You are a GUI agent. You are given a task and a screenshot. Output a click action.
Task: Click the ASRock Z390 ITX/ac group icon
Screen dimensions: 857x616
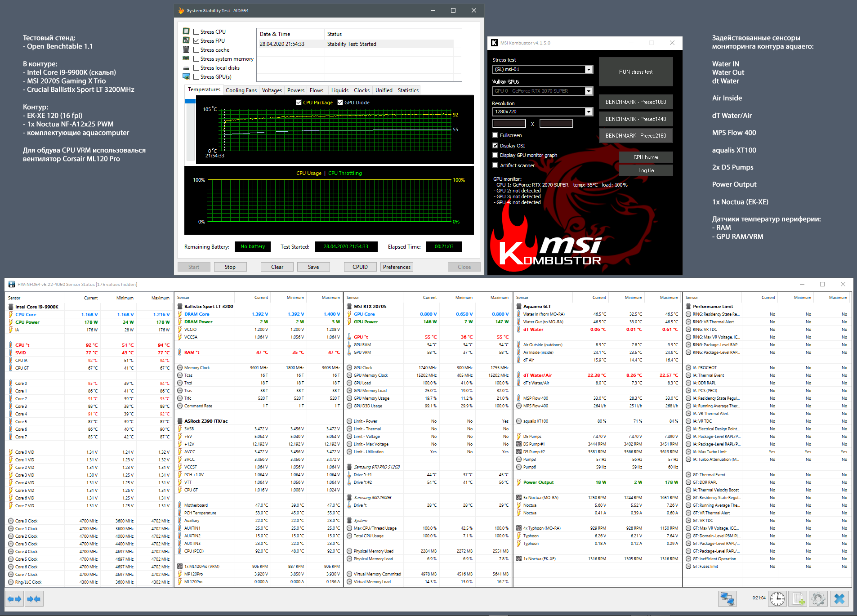coord(180,421)
